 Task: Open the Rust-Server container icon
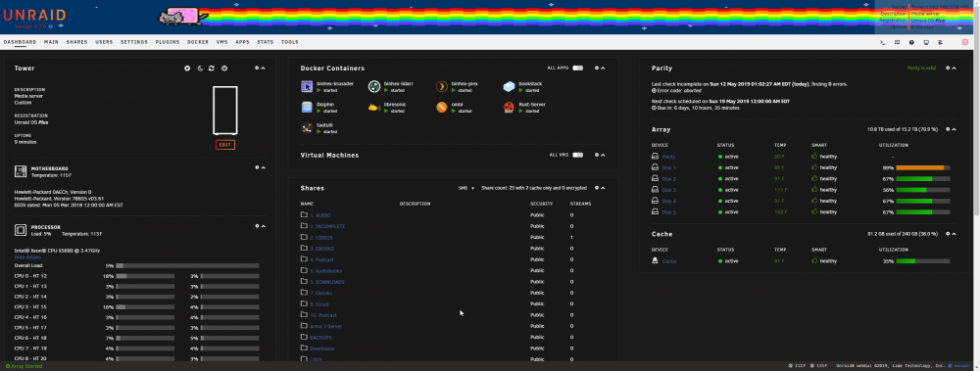(x=509, y=108)
